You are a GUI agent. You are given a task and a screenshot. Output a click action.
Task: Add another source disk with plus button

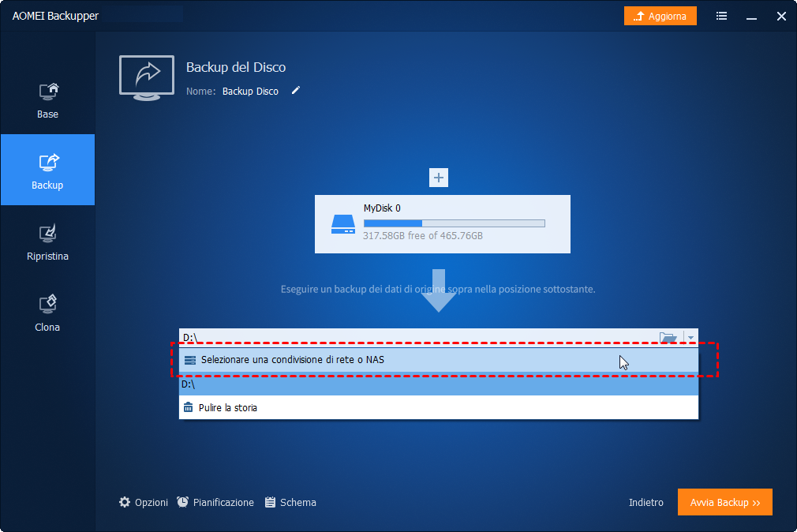click(439, 178)
